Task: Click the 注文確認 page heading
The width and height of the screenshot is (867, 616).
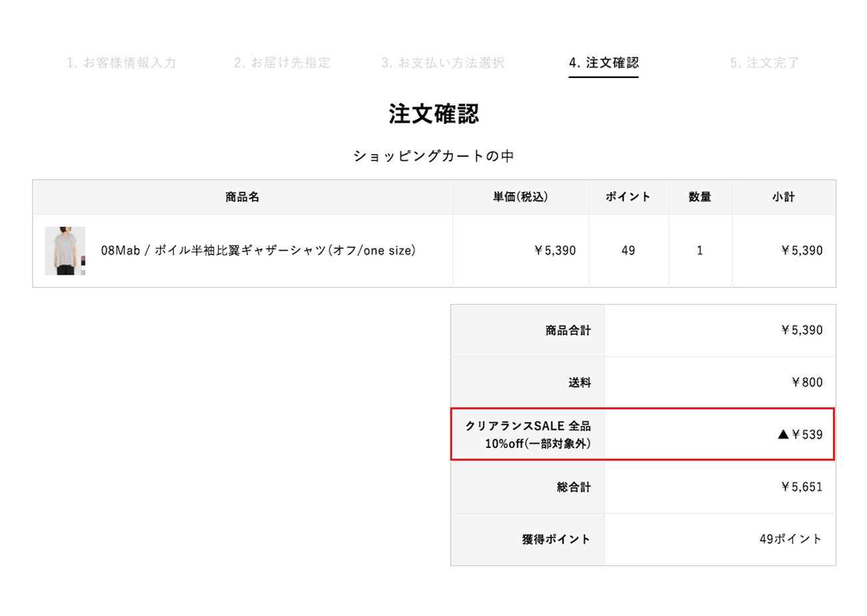Action: [433, 114]
